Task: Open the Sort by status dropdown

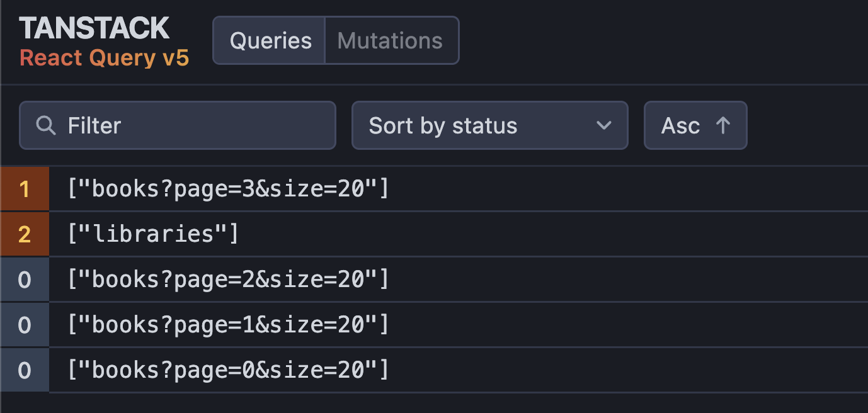Action: click(x=479, y=125)
